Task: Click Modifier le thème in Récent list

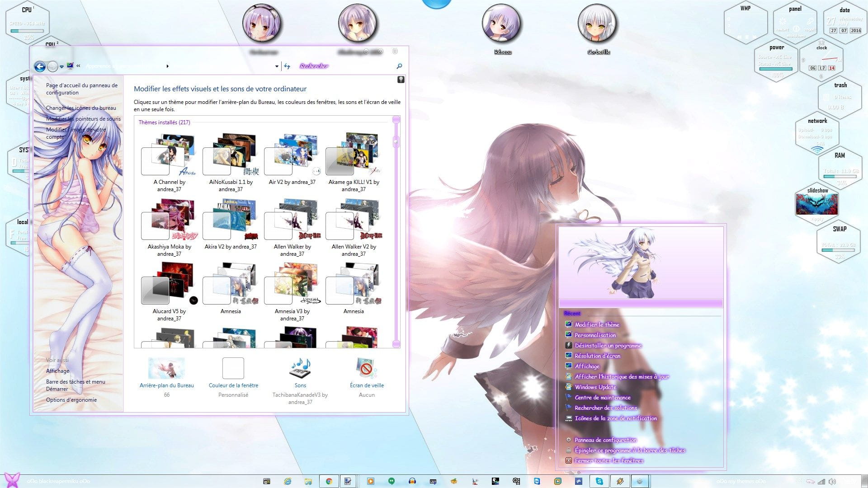Action: click(x=597, y=324)
